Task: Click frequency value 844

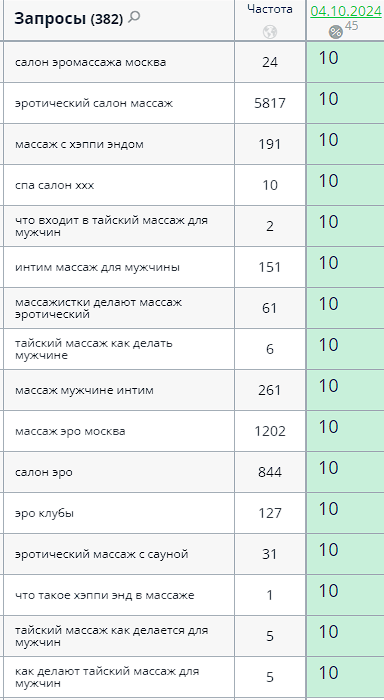Action: point(270,472)
